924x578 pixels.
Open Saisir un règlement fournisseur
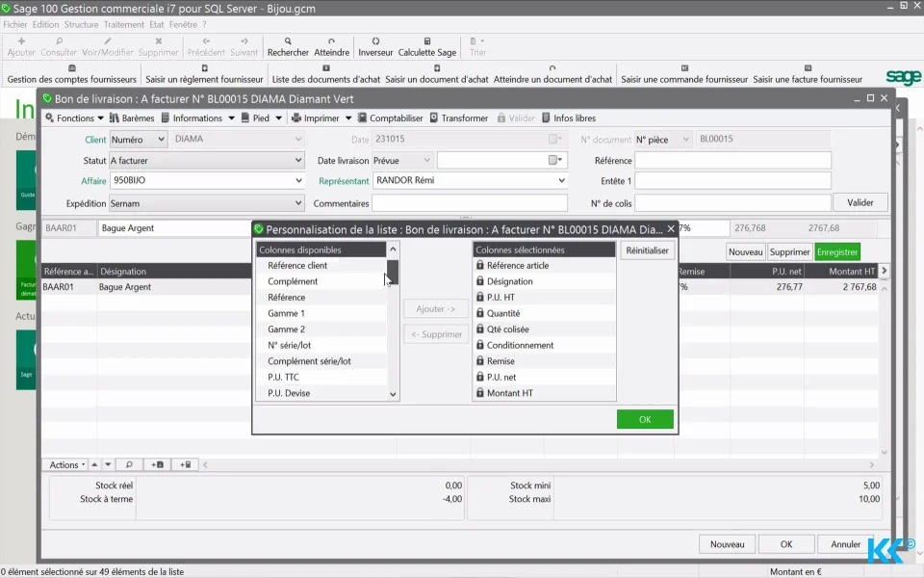tap(204, 74)
